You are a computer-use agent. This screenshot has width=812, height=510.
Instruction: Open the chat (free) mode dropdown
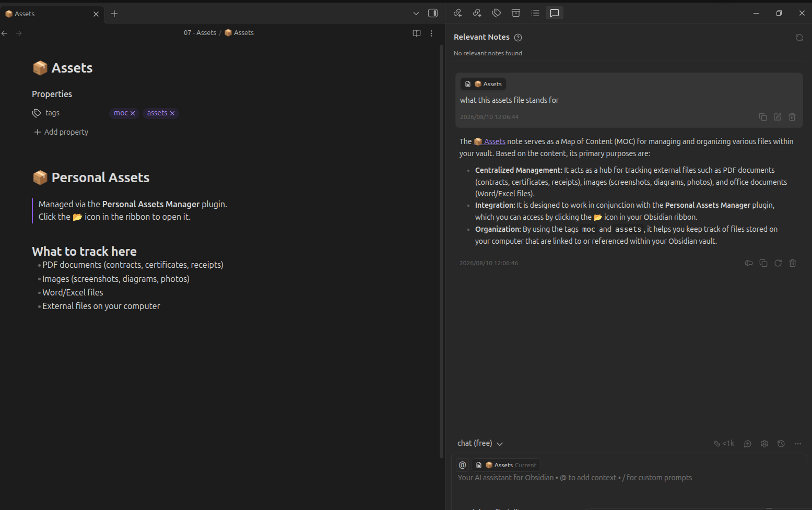[x=480, y=443]
